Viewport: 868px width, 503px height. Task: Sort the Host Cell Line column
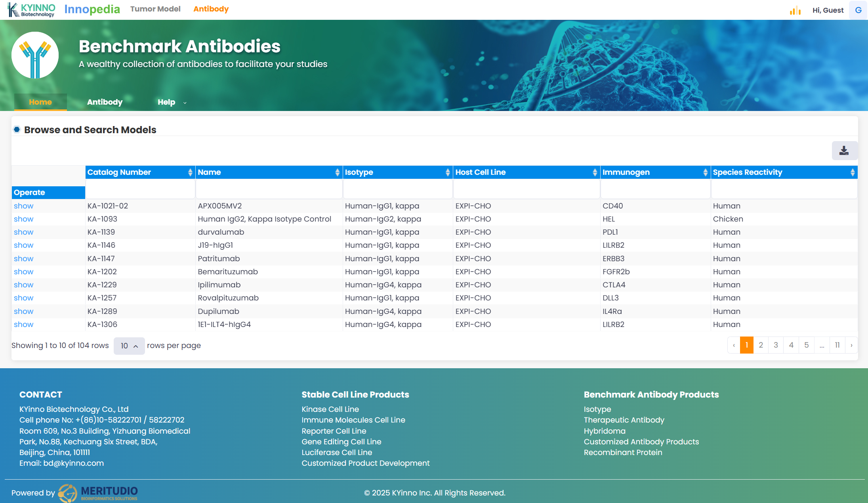point(595,172)
